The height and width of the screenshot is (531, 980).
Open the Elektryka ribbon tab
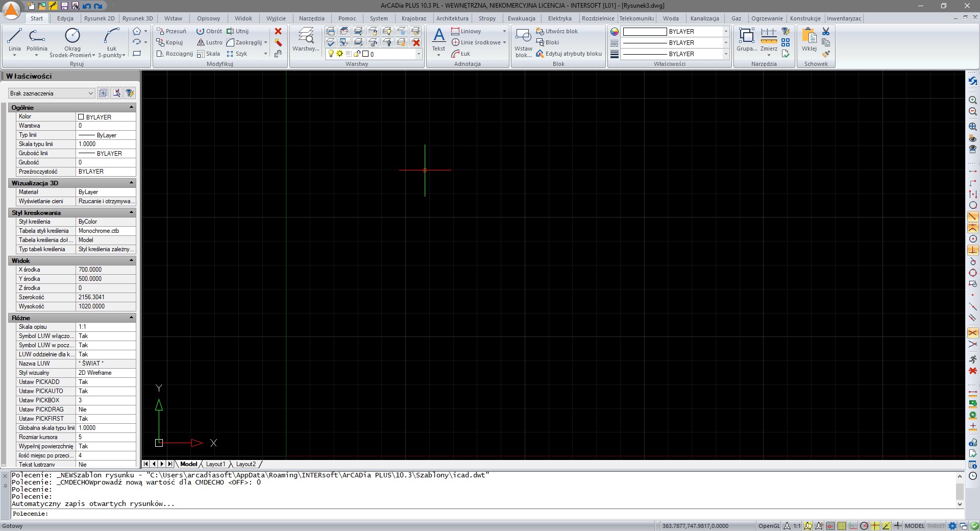pyautogui.click(x=560, y=18)
